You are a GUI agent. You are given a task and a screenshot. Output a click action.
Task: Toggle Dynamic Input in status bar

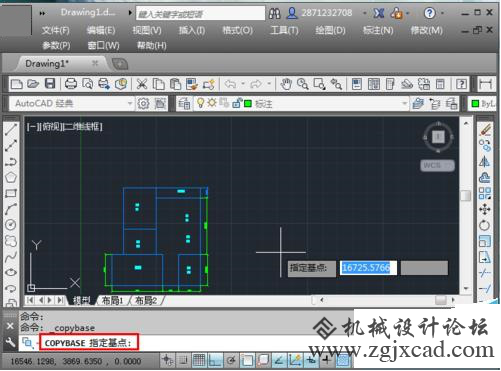coord(311,360)
